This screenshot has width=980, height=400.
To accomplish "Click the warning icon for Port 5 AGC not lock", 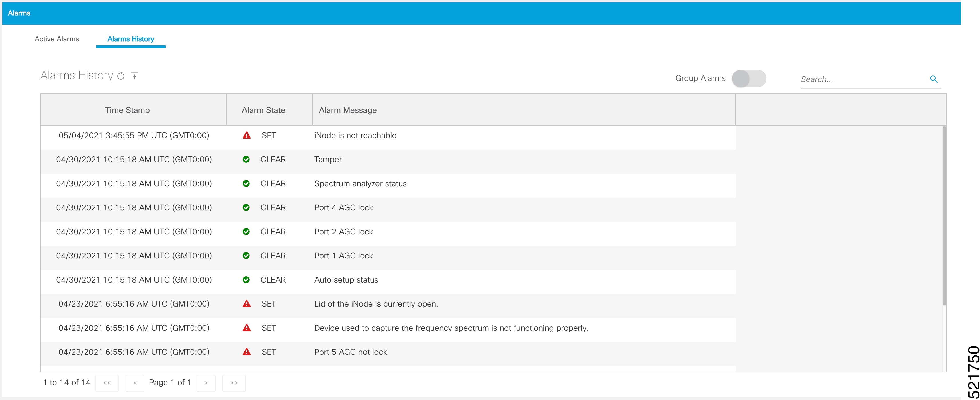I will (x=247, y=352).
